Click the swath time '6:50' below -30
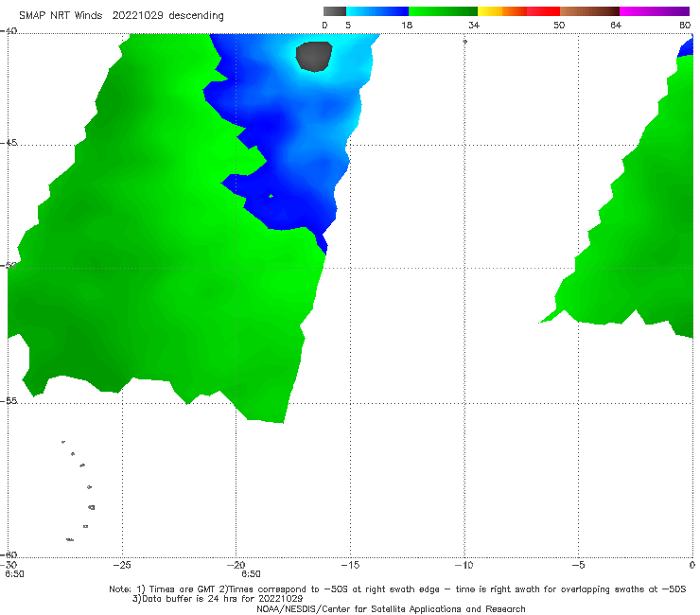The image size is (700, 615). 14,574
